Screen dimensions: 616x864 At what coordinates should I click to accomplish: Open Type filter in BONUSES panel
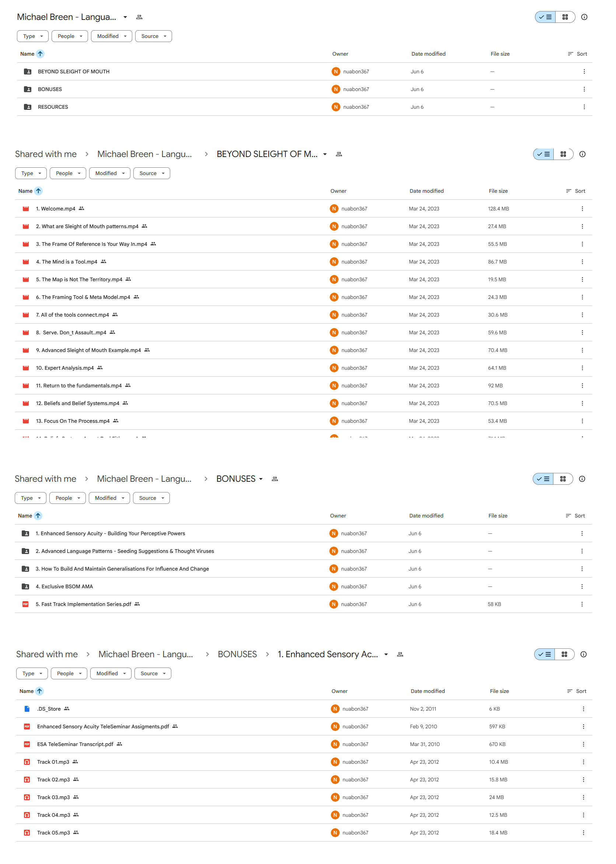point(30,498)
